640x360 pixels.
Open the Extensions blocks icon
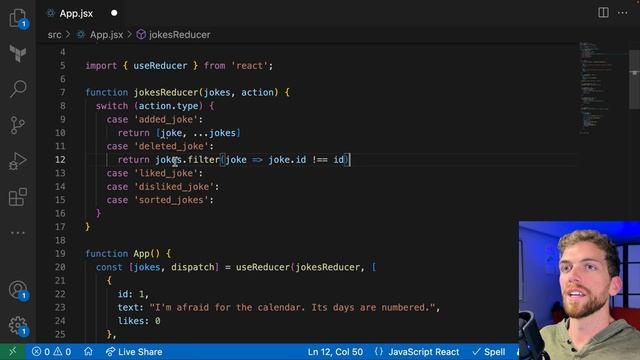coord(18,197)
